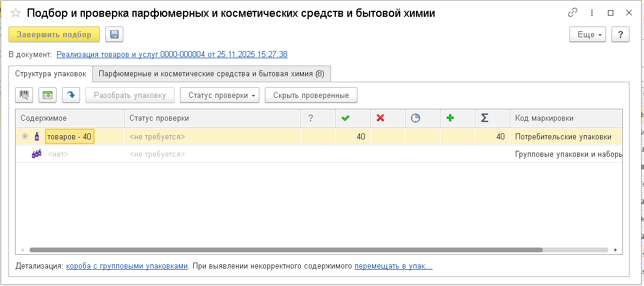Click the green plus column header
The height and width of the screenshot is (286, 644).
(x=450, y=118)
